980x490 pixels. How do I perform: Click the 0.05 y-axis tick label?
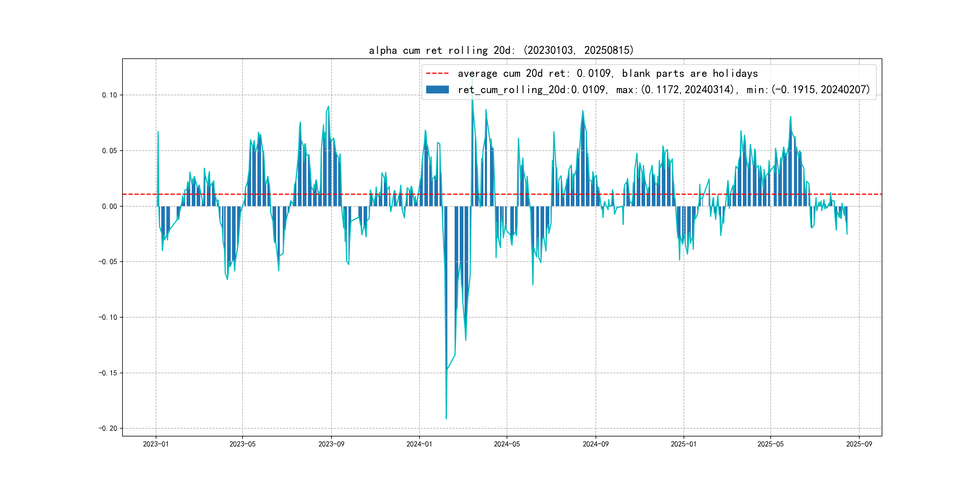[109, 151]
